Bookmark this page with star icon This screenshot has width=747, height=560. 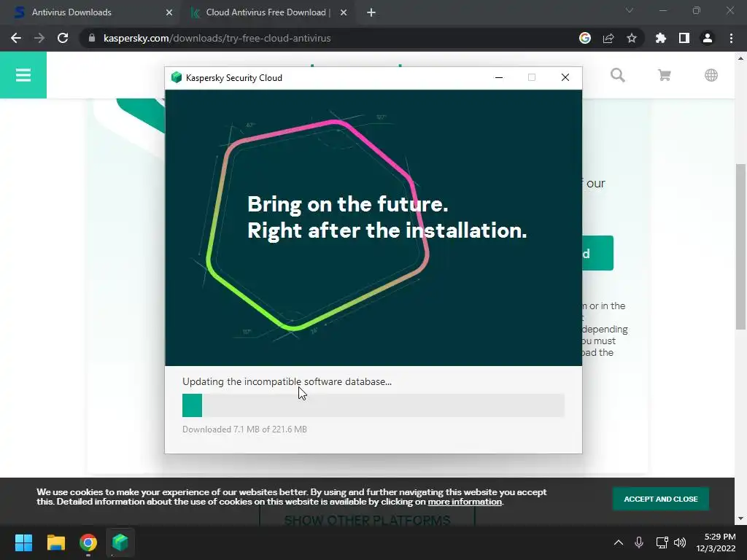coord(631,38)
